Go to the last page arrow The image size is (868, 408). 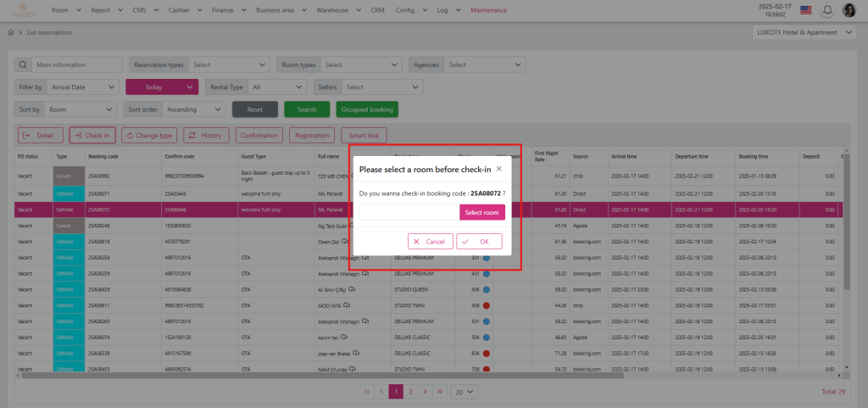point(438,392)
